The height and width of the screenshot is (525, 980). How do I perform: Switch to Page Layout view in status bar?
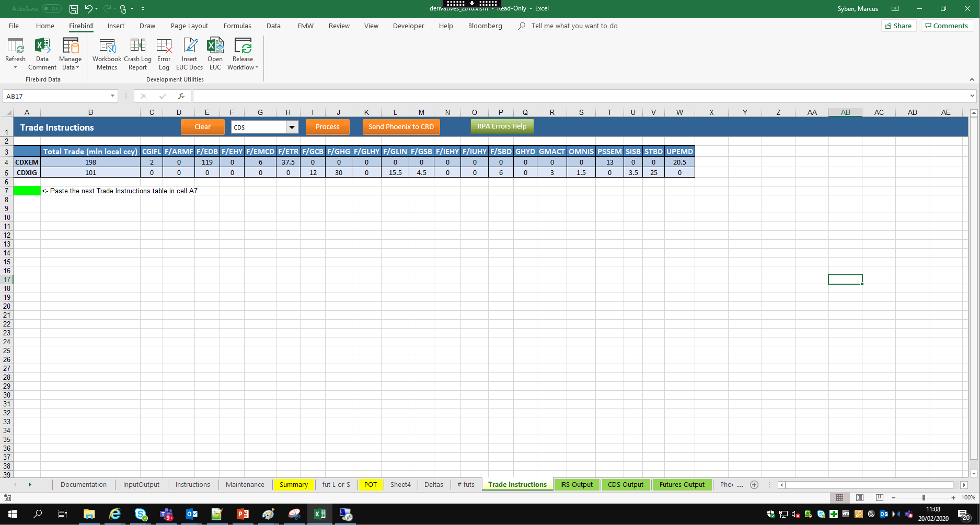tap(860, 497)
